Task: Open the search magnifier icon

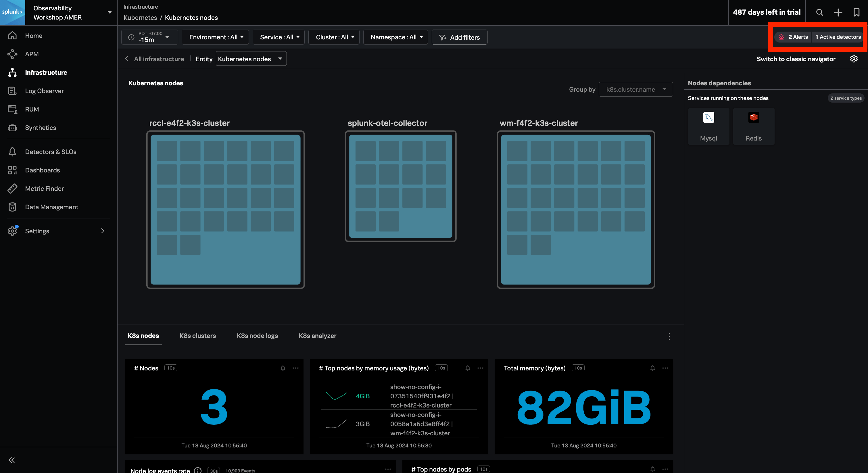Action: (819, 12)
